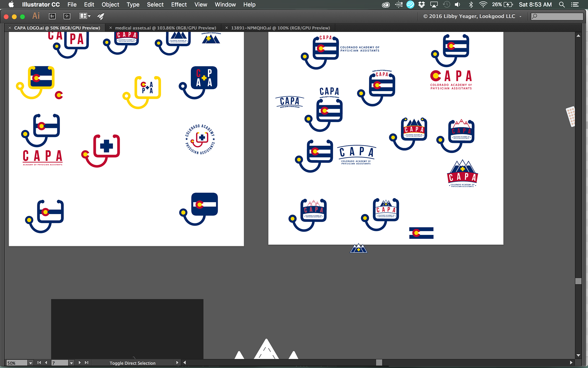Open the Time Machine menu bar icon
The image size is (588, 368).
click(447, 5)
